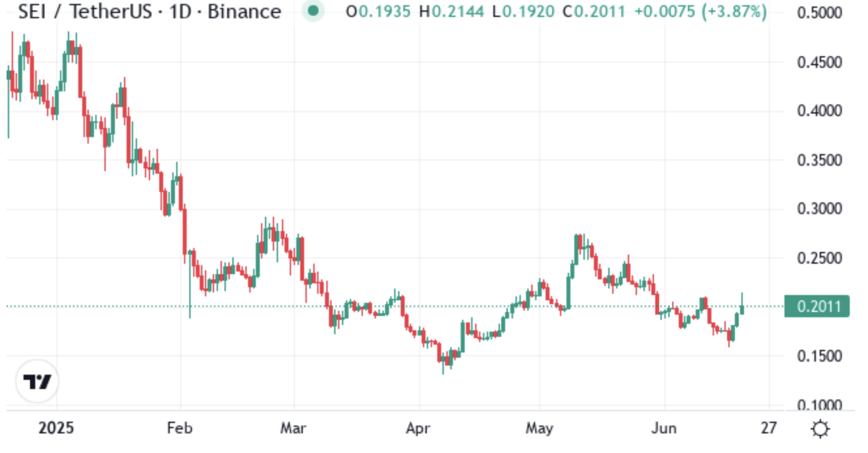Click the 0.5000 price axis label

(820, 14)
